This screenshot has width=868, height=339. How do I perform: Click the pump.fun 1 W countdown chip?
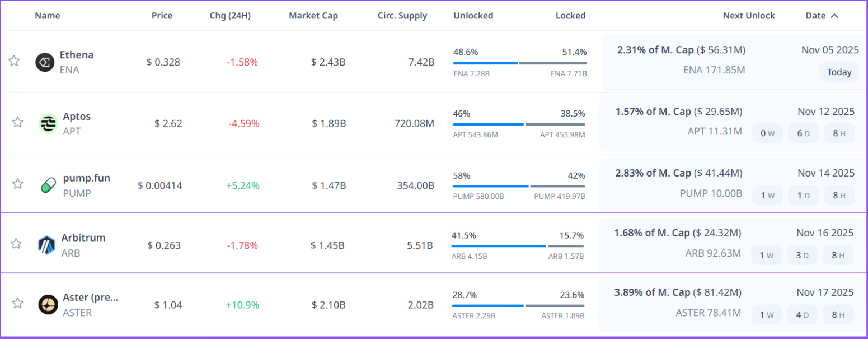coord(767,196)
